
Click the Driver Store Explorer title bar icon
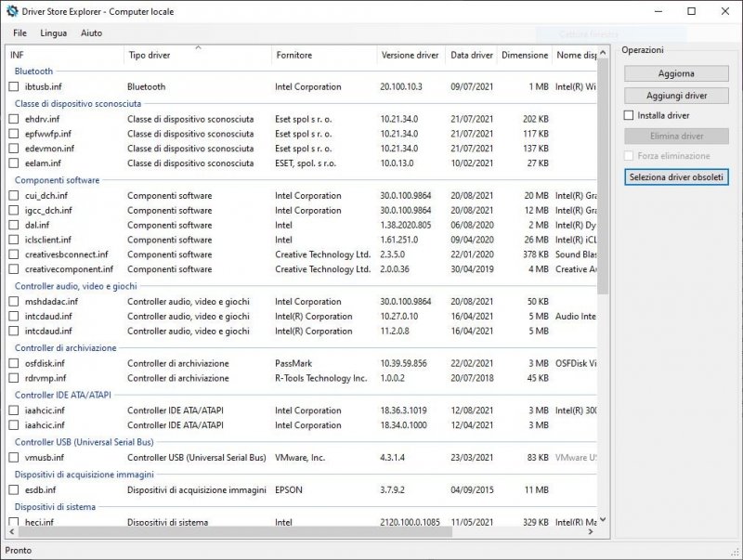[x=12, y=11]
